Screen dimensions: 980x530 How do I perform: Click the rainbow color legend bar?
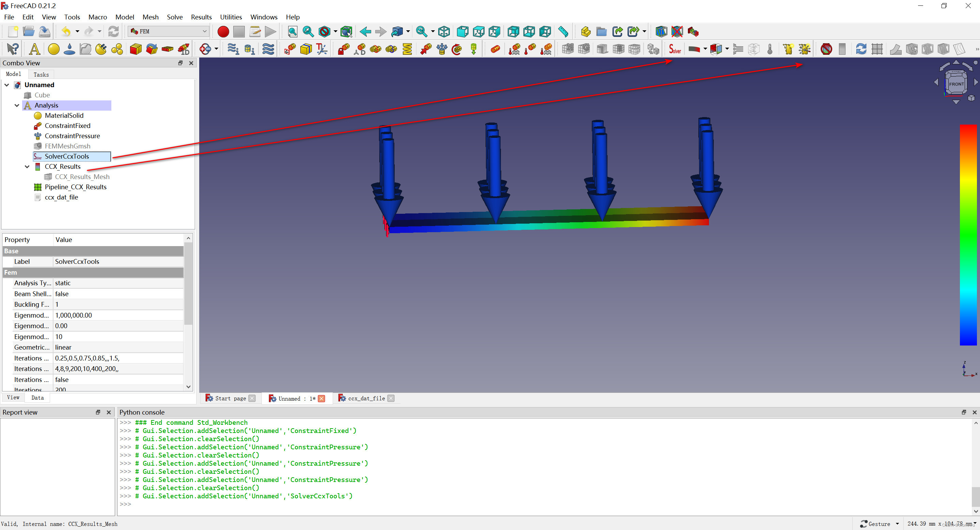[968, 235]
